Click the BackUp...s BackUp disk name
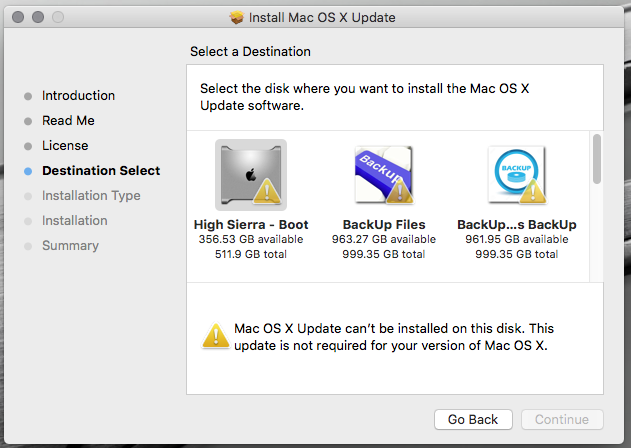Screen dimensions: 631x448 point(517,224)
